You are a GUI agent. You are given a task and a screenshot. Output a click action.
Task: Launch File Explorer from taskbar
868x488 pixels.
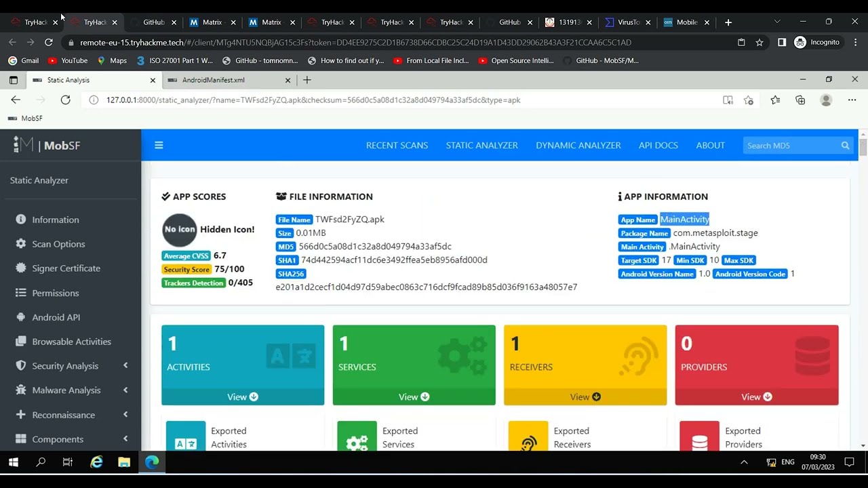124,462
